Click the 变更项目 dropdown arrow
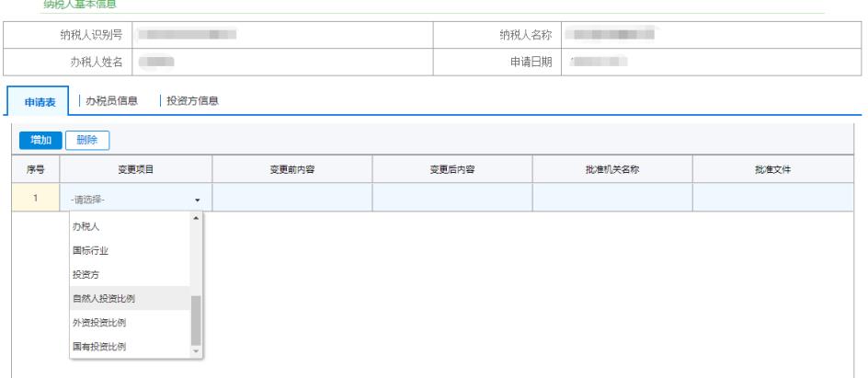The image size is (868, 378). [x=197, y=200]
